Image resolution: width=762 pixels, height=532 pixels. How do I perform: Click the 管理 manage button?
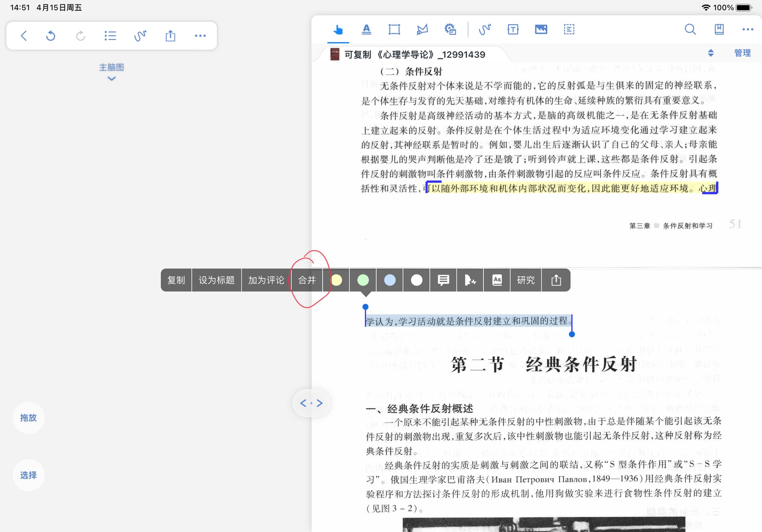click(x=742, y=53)
